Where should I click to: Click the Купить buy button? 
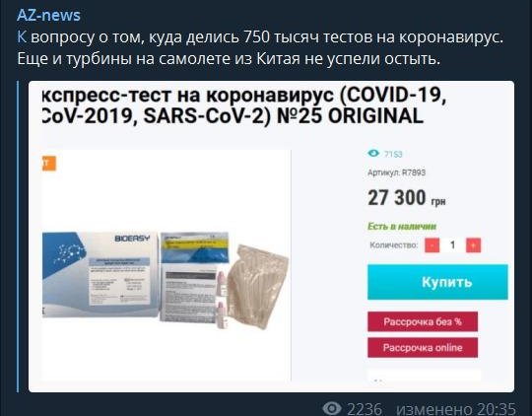[x=437, y=282]
